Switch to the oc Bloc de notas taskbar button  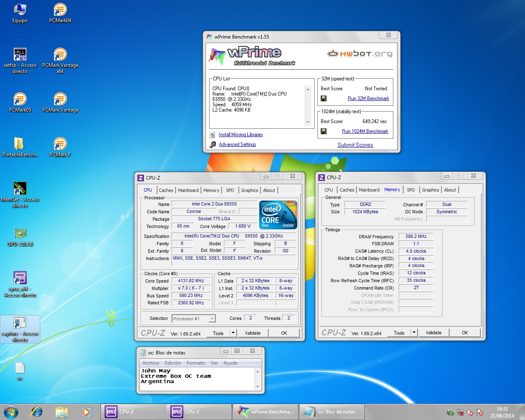[x=332, y=412]
